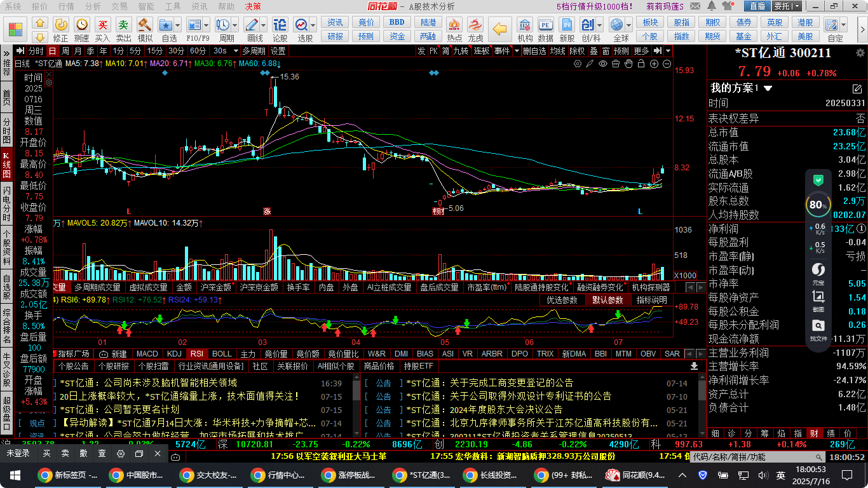Expand the 事件 events dropdown arrow
Viewport: 868px width, 488px height.
pos(516,51)
